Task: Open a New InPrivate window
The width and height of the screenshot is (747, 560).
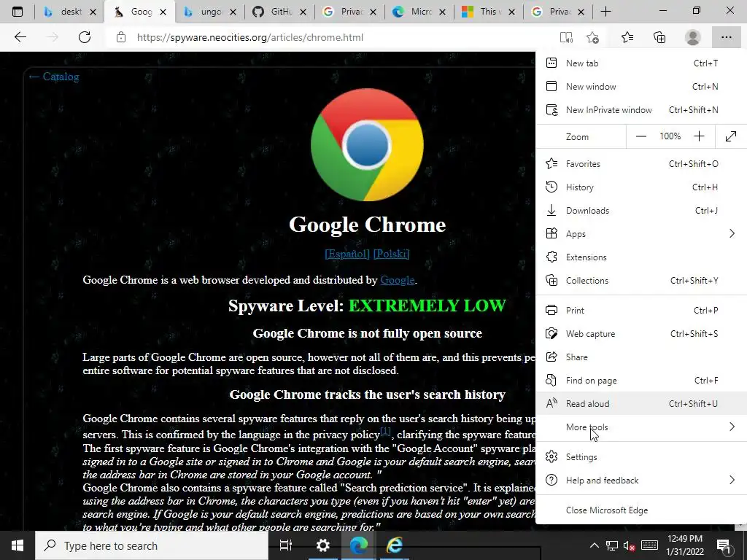Action: click(641, 110)
